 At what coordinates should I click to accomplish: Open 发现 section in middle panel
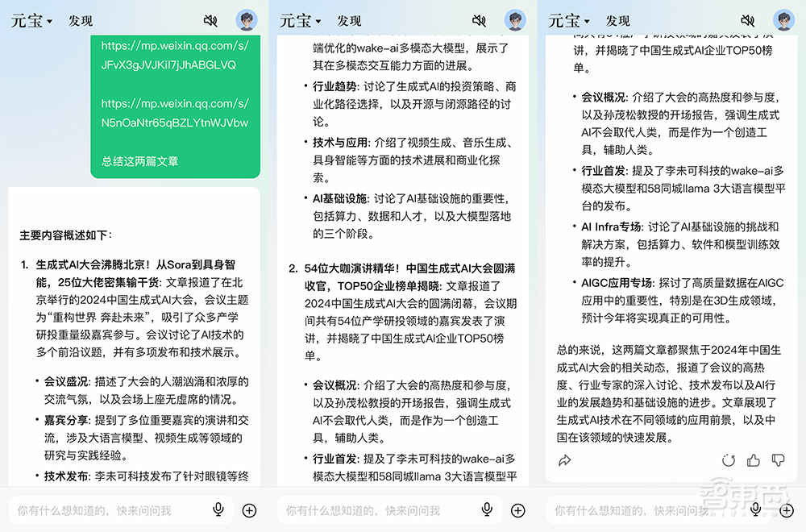[348, 22]
